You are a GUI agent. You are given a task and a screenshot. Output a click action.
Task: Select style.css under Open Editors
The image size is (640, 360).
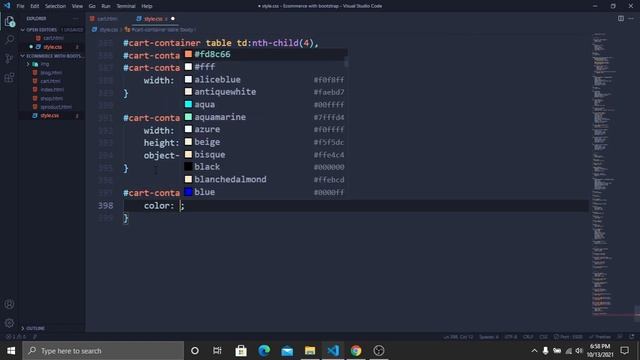[52, 47]
